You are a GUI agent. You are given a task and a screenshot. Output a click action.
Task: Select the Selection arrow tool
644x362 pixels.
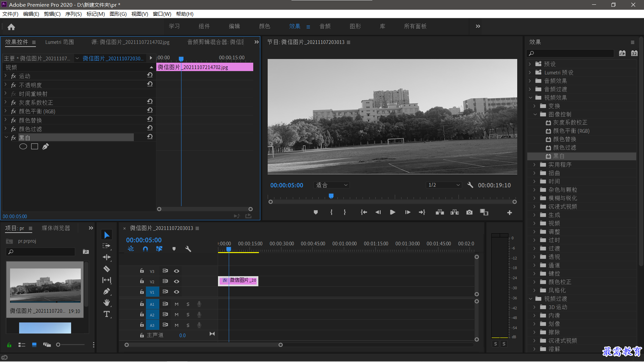pos(107,235)
